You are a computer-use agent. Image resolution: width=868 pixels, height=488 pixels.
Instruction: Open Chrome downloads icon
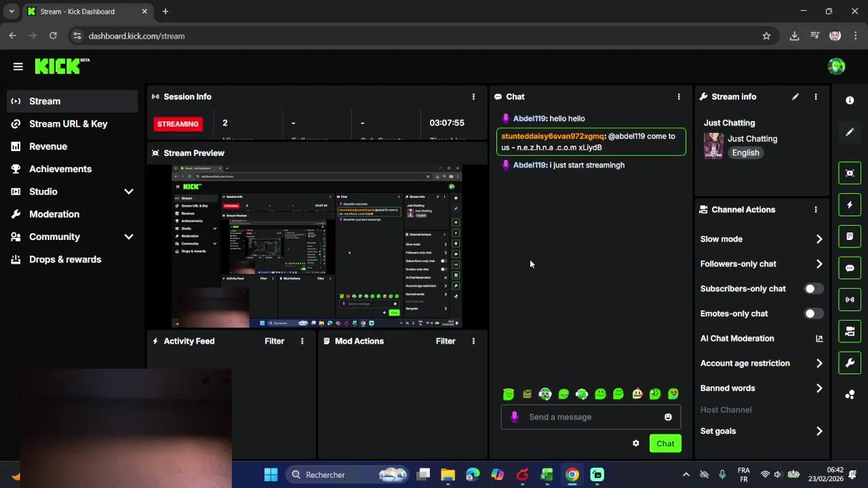click(794, 36)
